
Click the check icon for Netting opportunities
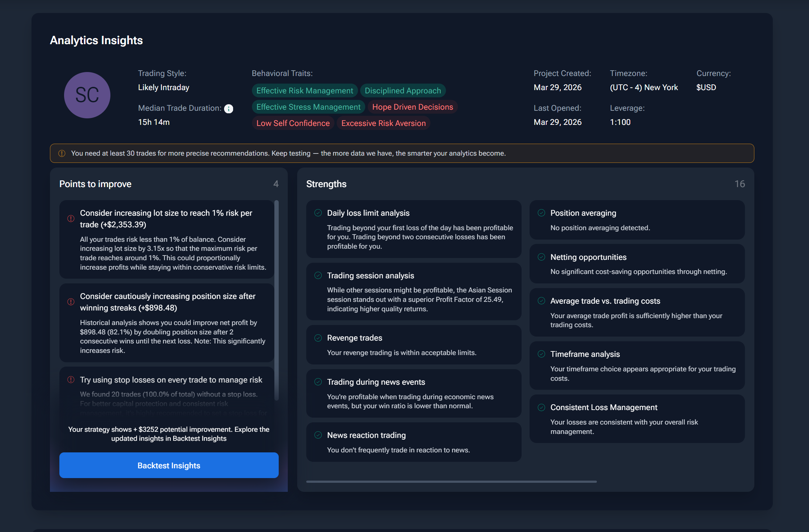coord(542,257)
